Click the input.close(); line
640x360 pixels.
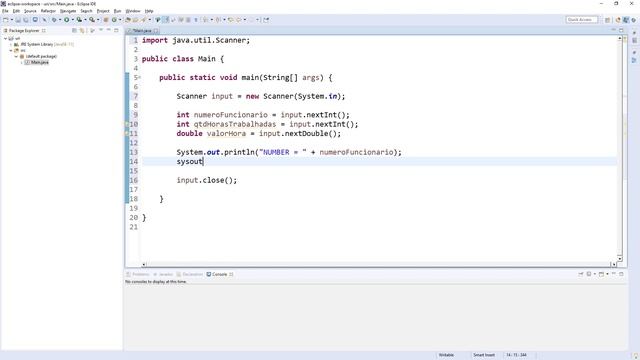(x=207, y=180)
